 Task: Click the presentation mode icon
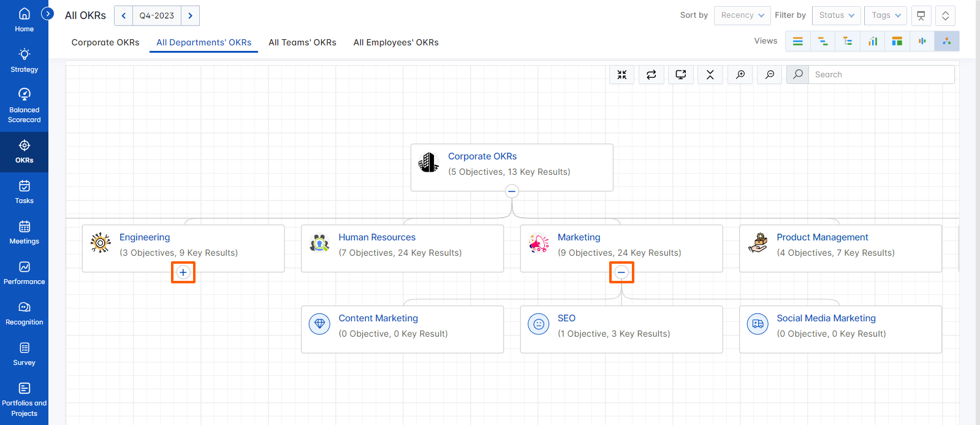point(921,15)
